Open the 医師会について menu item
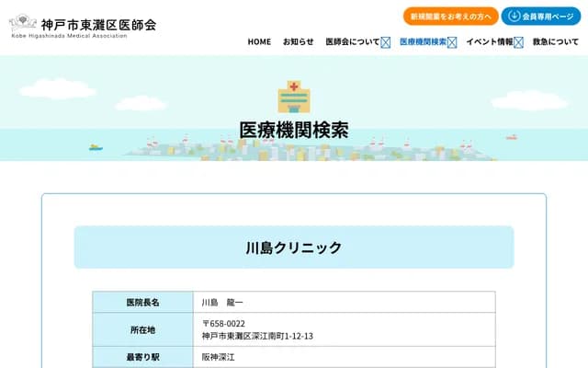This screenshot has height=368, width=588. [x=353, y=41]
